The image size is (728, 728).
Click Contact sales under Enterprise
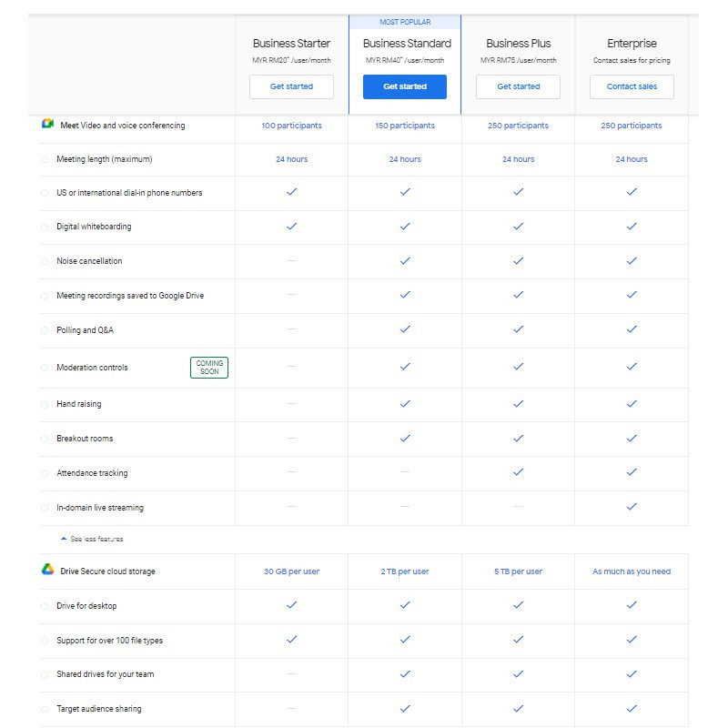(x=632, y=86)
